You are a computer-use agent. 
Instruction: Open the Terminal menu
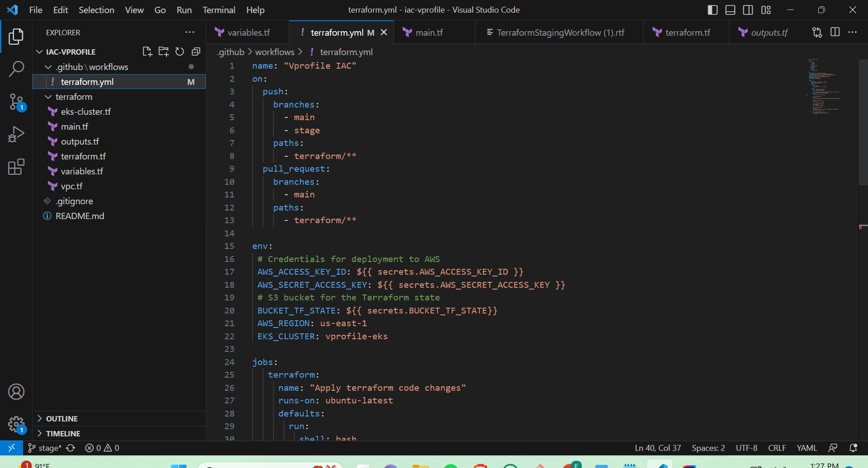219,10
